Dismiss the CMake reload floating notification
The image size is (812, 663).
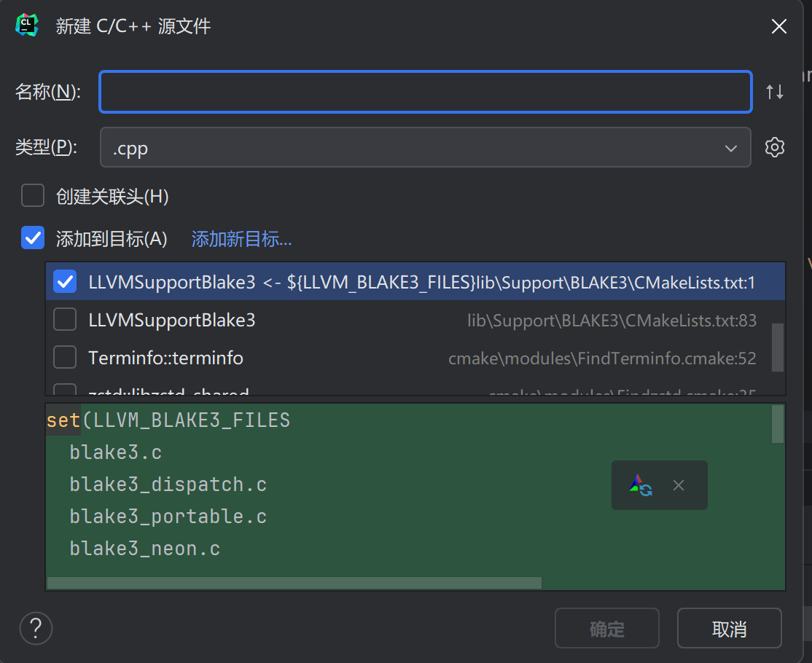[x=679, y=485]
